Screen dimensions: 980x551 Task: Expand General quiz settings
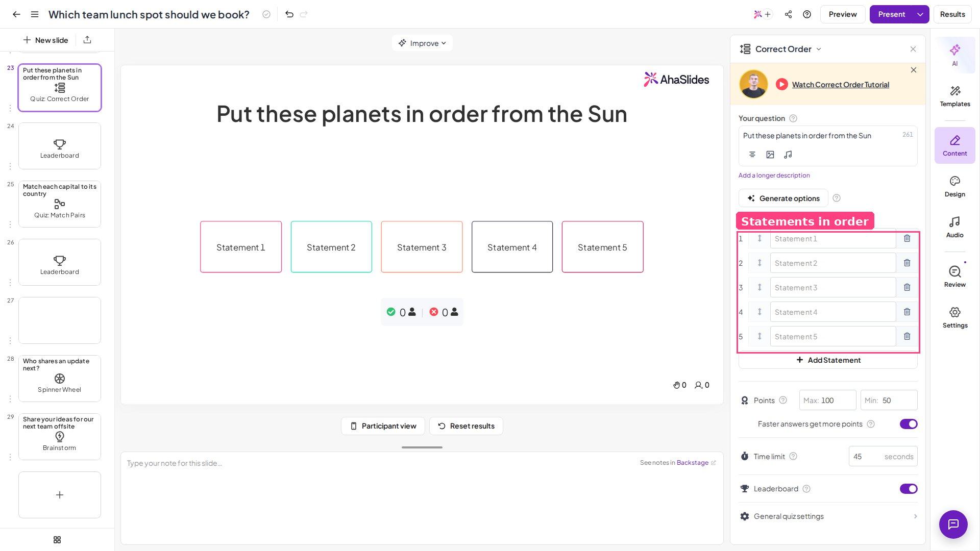coord(828,516)
